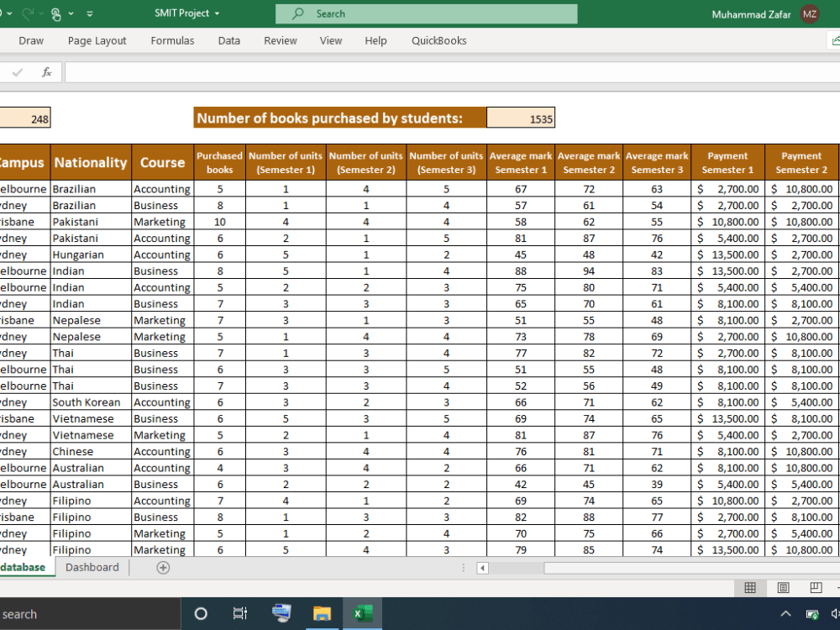The height and width of the screenshot is (630, 840).
Task: Show hidden icons in the system tray
Action: [785, 613]
